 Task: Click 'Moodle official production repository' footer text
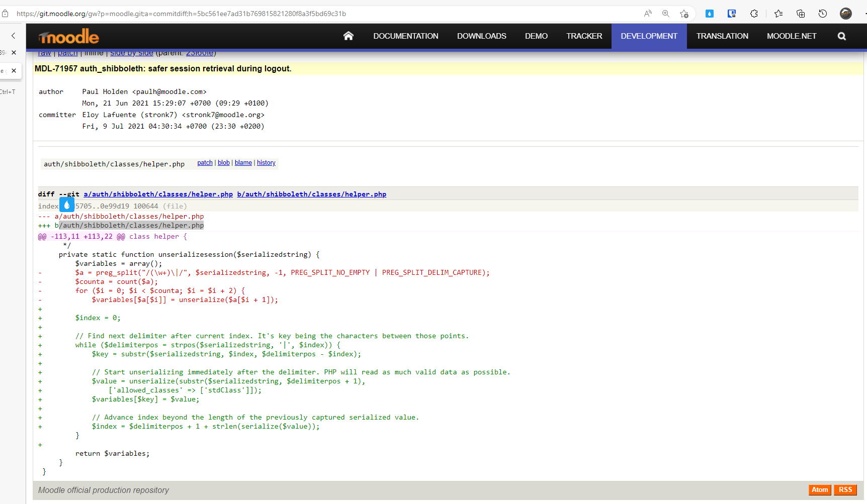104,490
